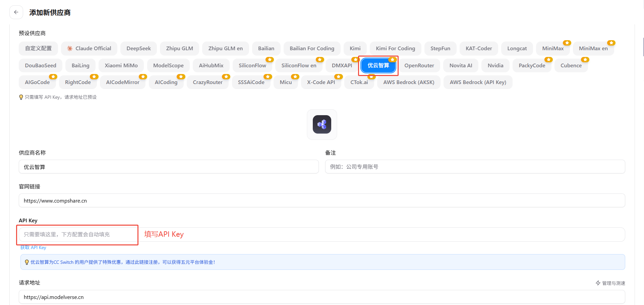Pick the OpenRouter preset

pyautogui.click(x=419, y=66)
